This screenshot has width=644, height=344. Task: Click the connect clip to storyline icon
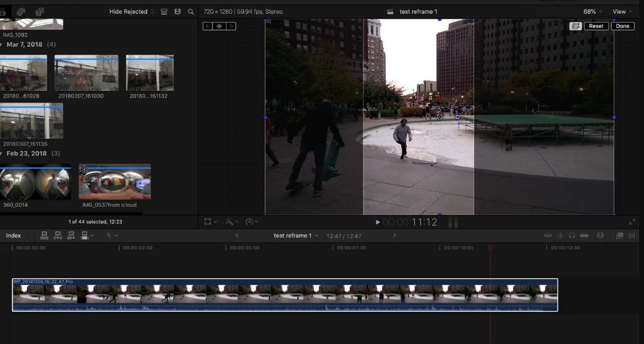(x=44, y=235)
